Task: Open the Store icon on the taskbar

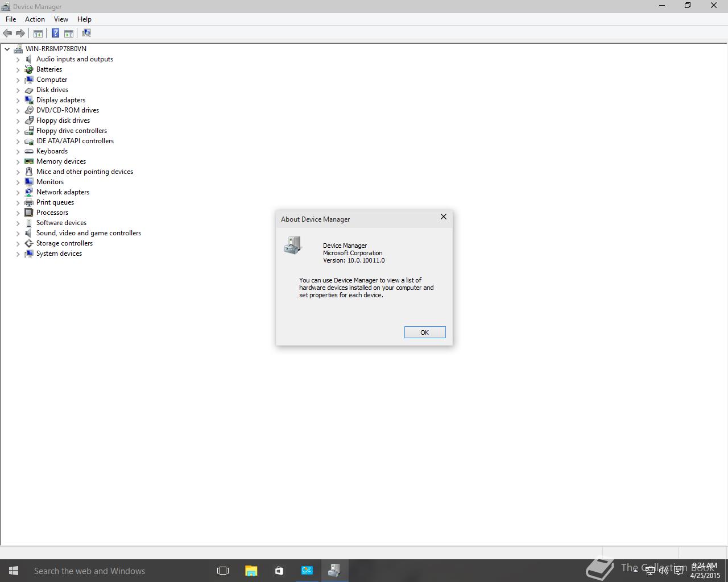Action: 279,571
